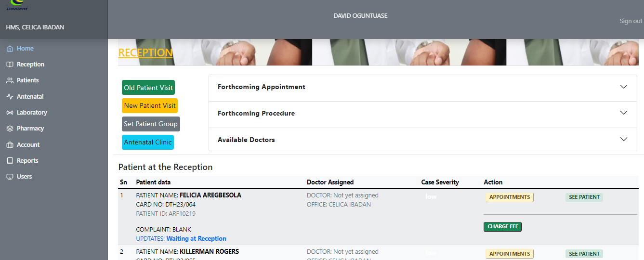This screenshot has height=260, width=644.
Task: Expand the Forthcoming Appointment section
Action: pyautogui.click(x=422, y=87)
